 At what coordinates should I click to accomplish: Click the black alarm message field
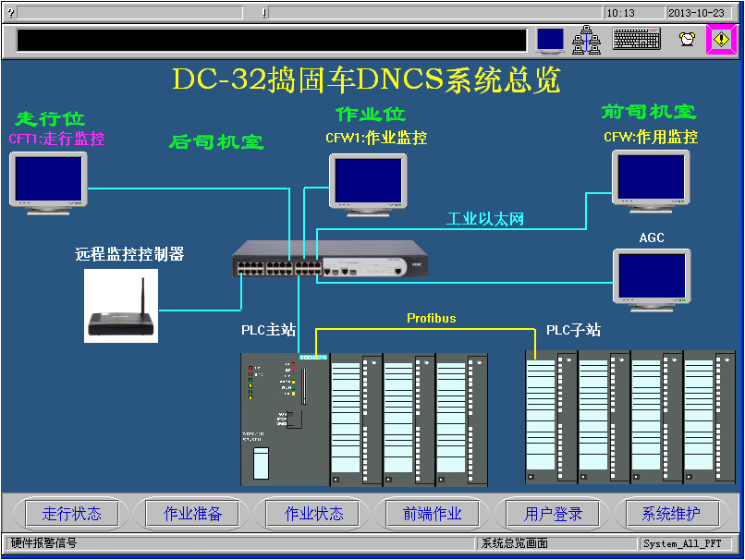click(x=271, y=40)
